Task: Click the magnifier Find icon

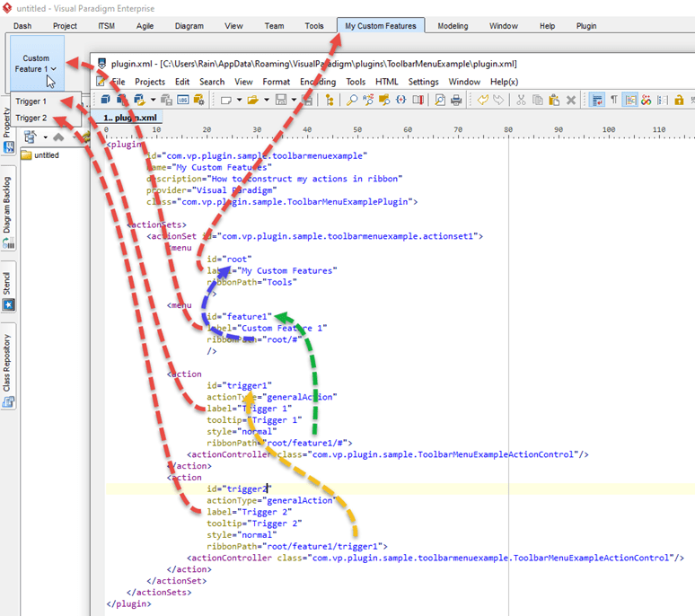Action: (352, 100)
